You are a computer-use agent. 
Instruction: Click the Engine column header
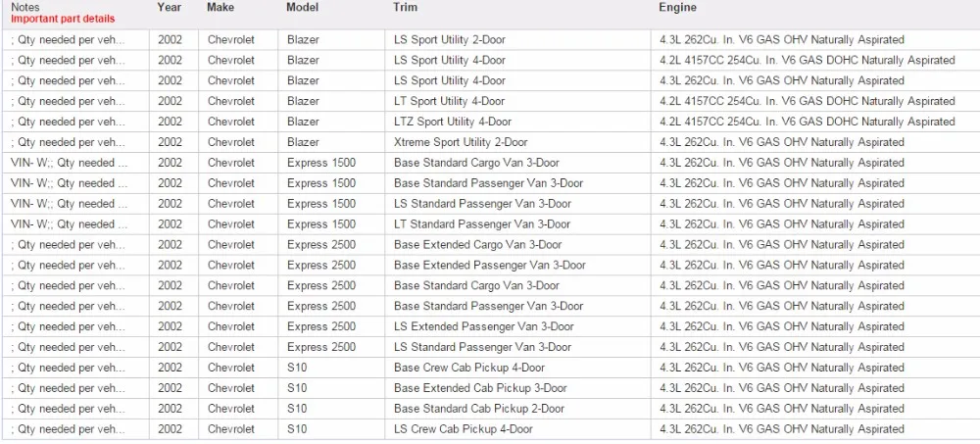pyautogui.click(x=677, y=8)
